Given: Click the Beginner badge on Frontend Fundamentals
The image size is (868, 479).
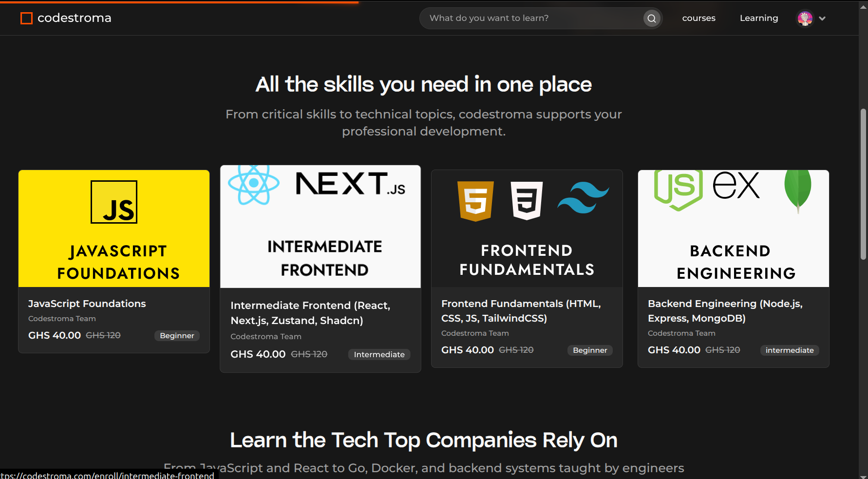Looking at the screenshot, I should click(589, 350).
